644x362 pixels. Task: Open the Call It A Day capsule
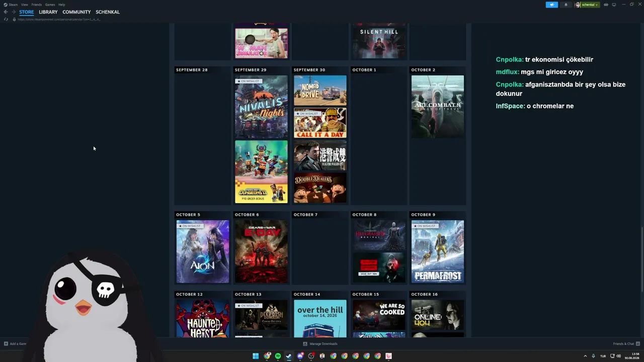coord(320,123)
